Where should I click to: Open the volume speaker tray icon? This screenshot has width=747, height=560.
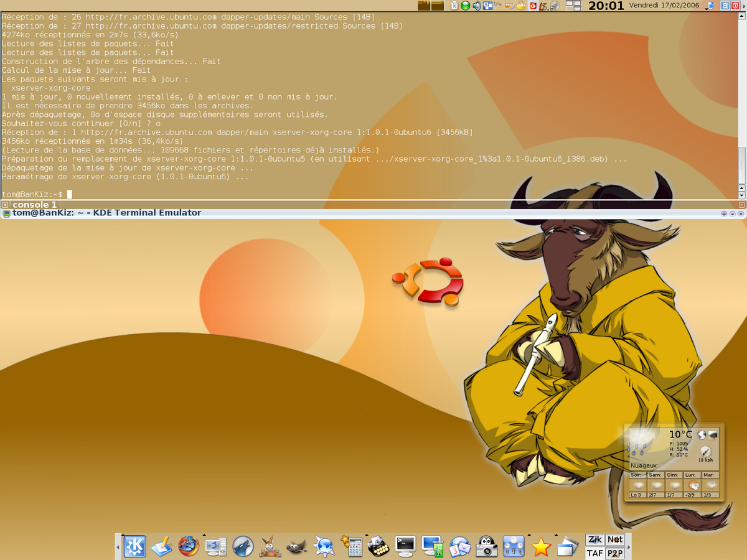[476, 6]
